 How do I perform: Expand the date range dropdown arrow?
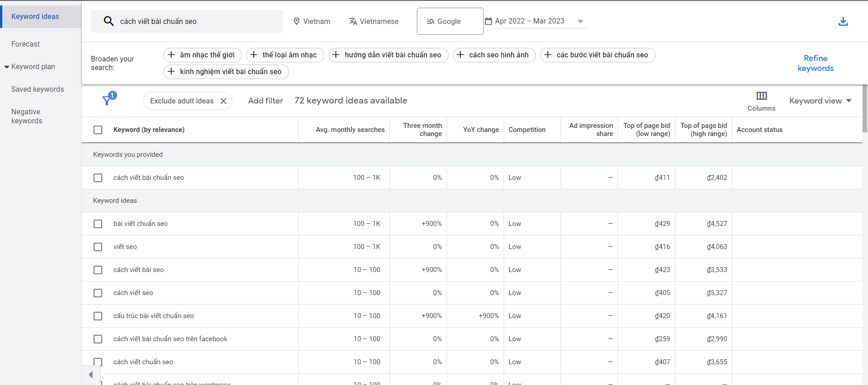pos(580,21)
